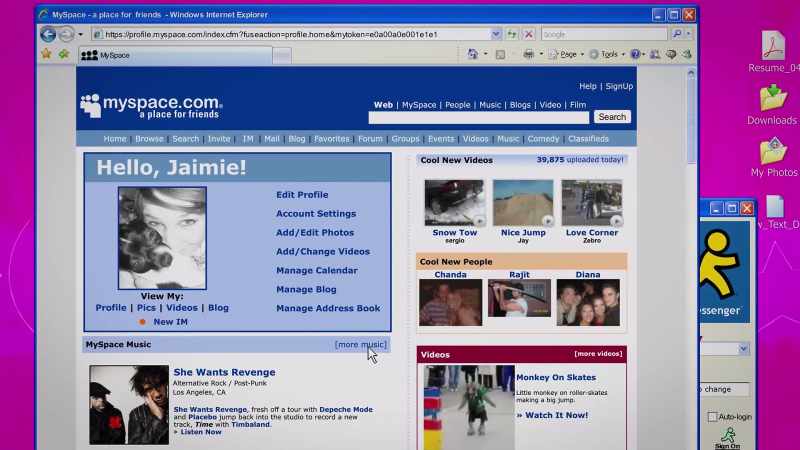This screenshot has height=450, width=800.
Task: Click the Pics link under View My
Action: pyautogui.click(x=146, y=308)
